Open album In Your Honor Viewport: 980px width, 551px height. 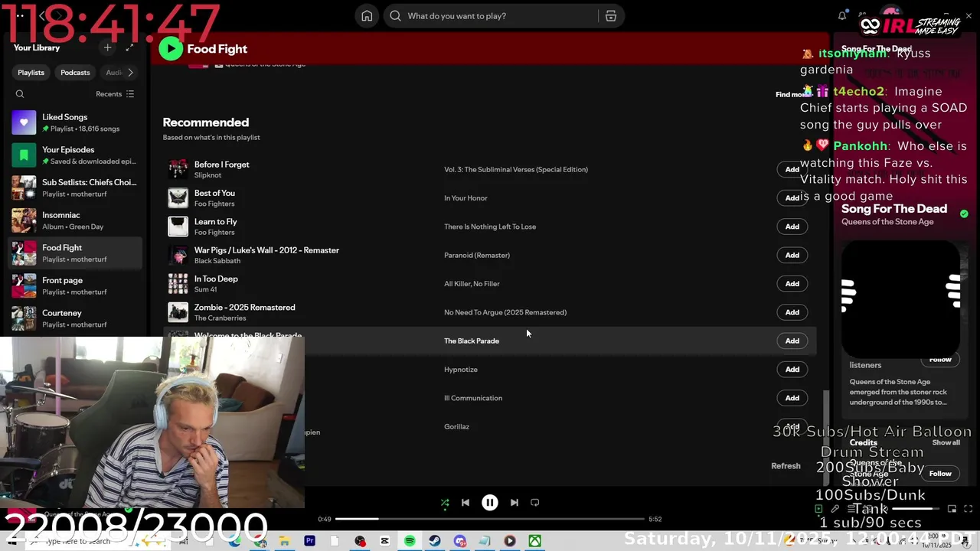465,198
